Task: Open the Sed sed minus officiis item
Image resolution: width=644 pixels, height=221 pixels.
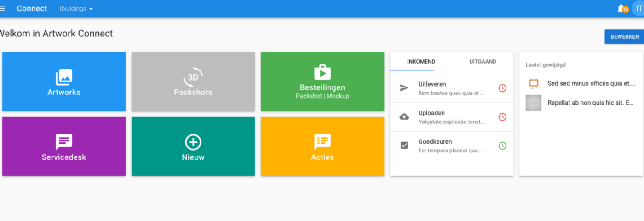Action: coord(591,83)
